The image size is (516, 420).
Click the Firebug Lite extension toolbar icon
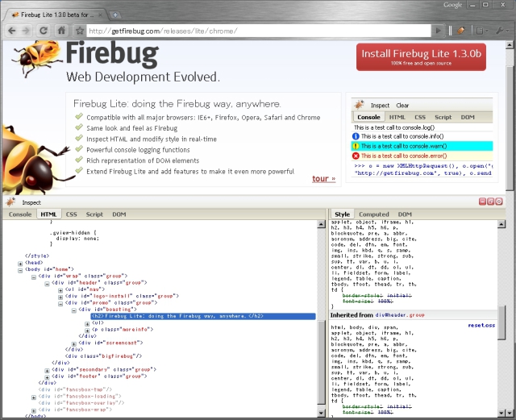click(x=461, y=31)
